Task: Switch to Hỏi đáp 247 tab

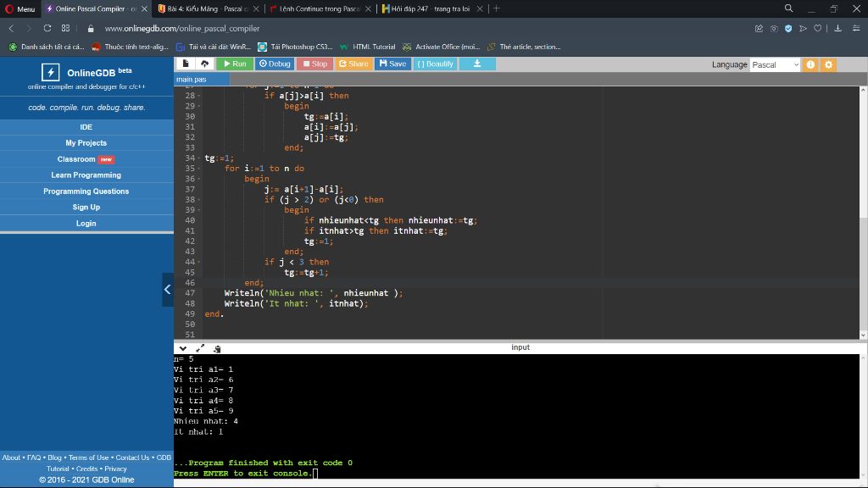Action: click(431, 8)
